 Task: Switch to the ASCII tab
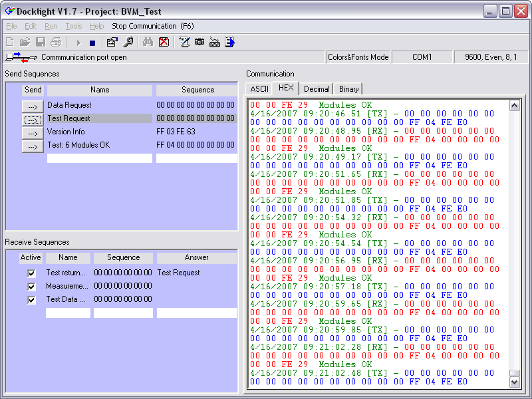click(259, 89)
